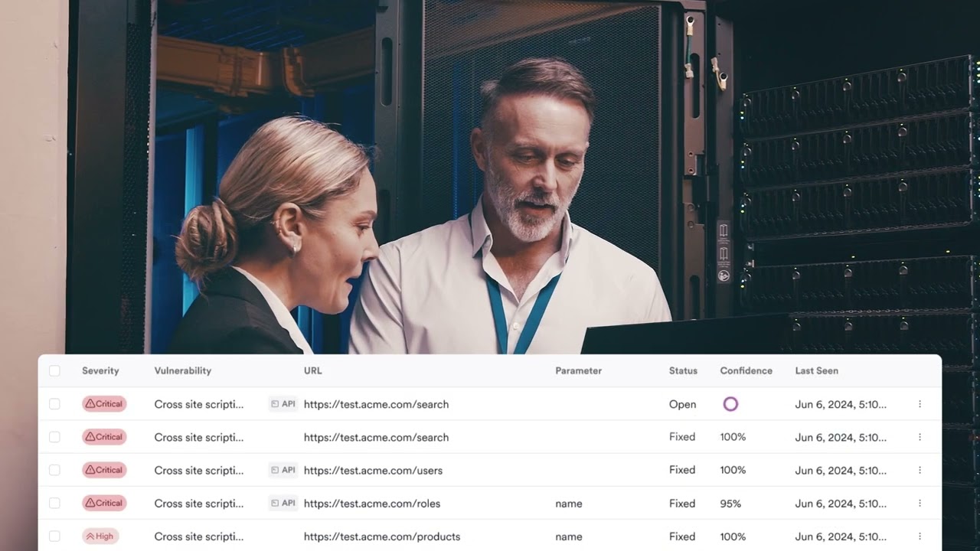Image resolution: width=980 pixels, height=551 pixels.
Task: Open the three-dot menu for the users row
Action: tap(920, 470)
